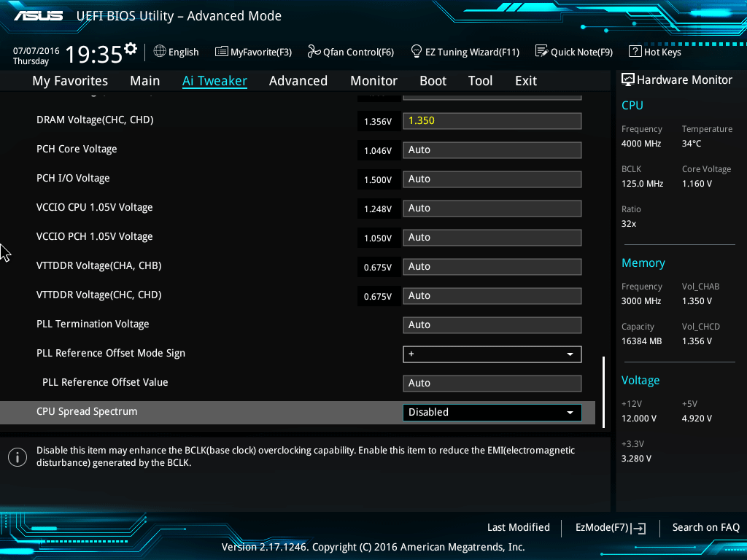Show the Hot Keys list
The image size is (747, 560).
pos(655,52)
